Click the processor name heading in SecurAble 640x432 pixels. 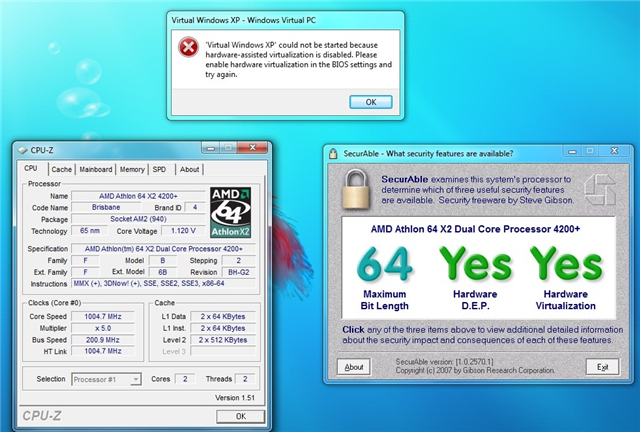click(x=475, y=229)
